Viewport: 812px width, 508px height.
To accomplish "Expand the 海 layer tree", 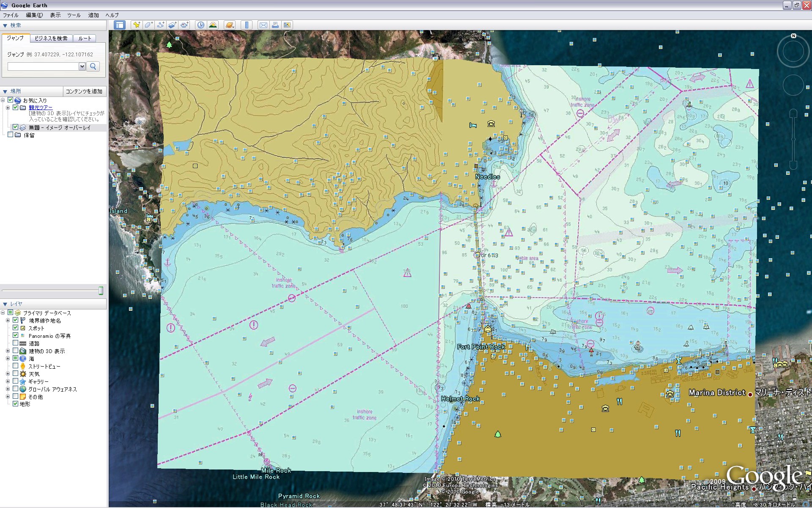I will click(x=8, y=358).
